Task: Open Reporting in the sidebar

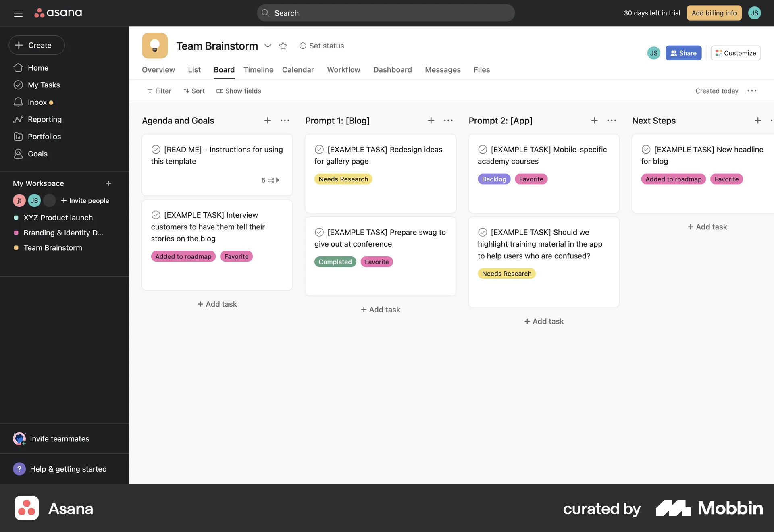Action: pos(45,119)
